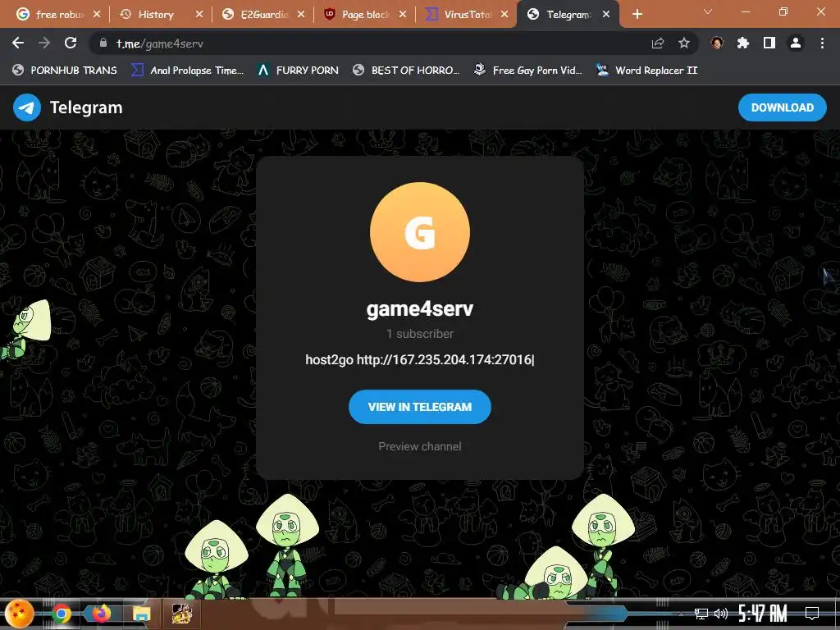840x630 pixels.
Task: Bookmark this tab with the star icon
Action: pyautogui.click(x=684, y=43)
